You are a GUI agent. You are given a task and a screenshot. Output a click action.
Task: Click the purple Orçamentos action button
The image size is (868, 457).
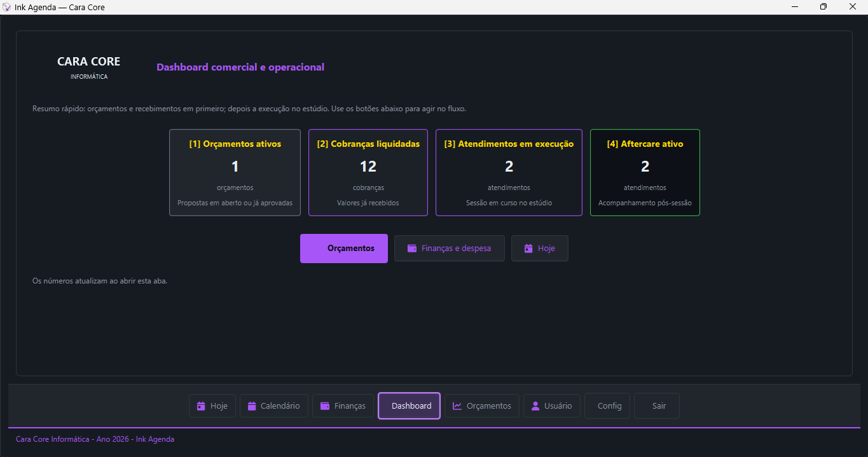[344, 249]
